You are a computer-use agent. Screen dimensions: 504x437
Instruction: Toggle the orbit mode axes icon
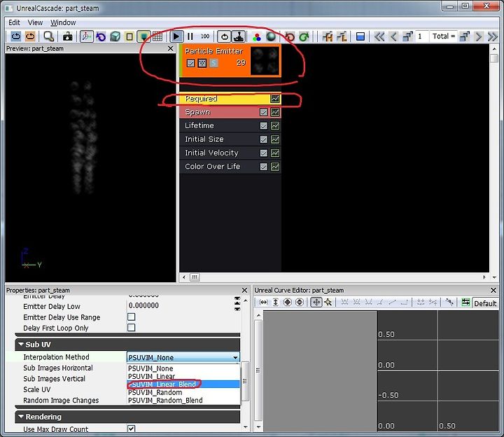[x=86, y=36]
